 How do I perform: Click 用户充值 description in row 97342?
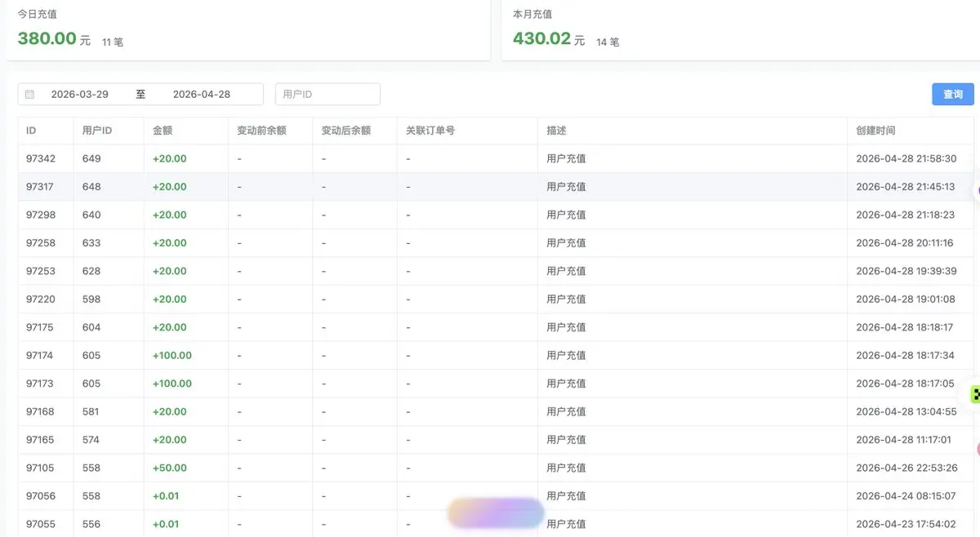(x=566, y=158)
